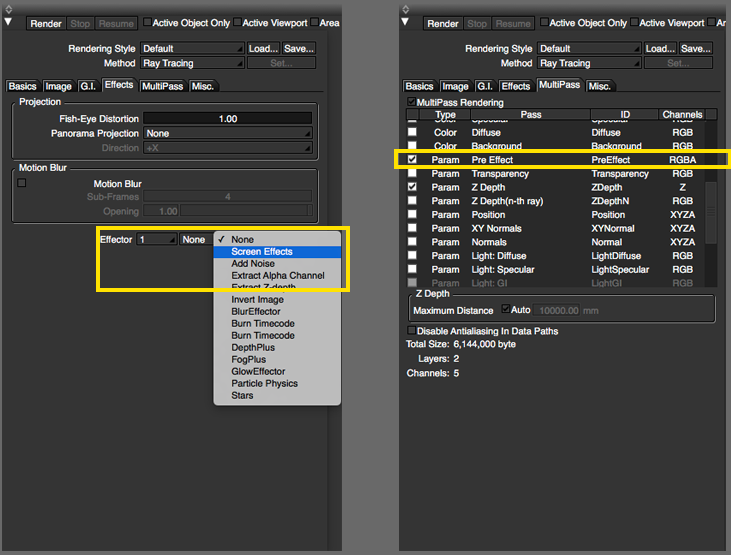Select Add Noise from Effector menu
The width and height of the screenshot is (731, 555).
277,264
